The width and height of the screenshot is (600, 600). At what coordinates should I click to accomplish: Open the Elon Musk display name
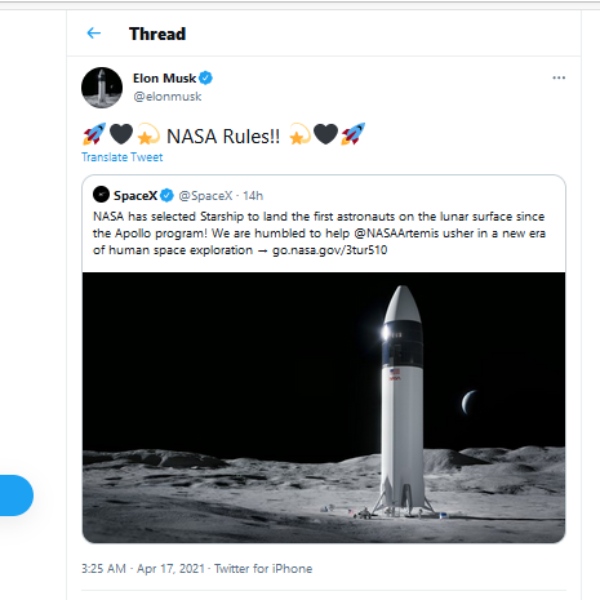[x=165, y=78]
